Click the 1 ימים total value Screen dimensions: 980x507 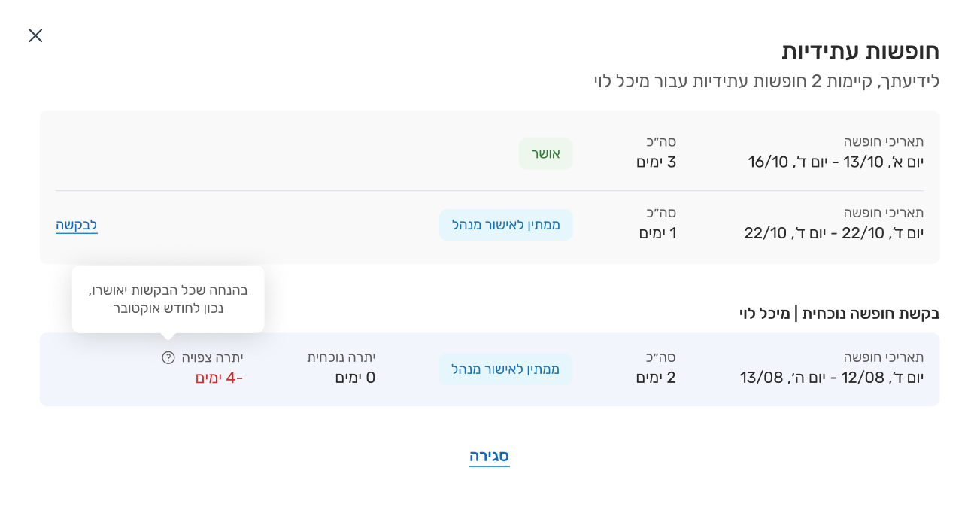click(x=657, y=233)
